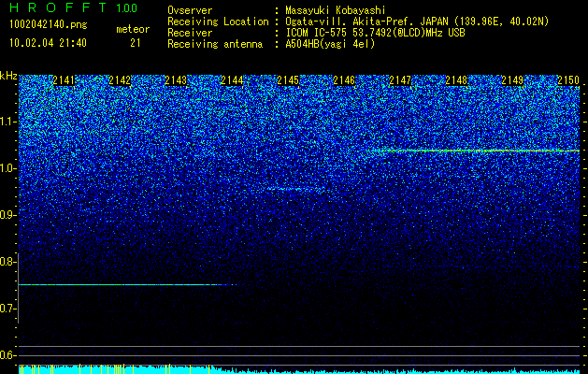Click the 2150 time marker
The width and height of the screenshot is (588, 374).
coord(568,80)
